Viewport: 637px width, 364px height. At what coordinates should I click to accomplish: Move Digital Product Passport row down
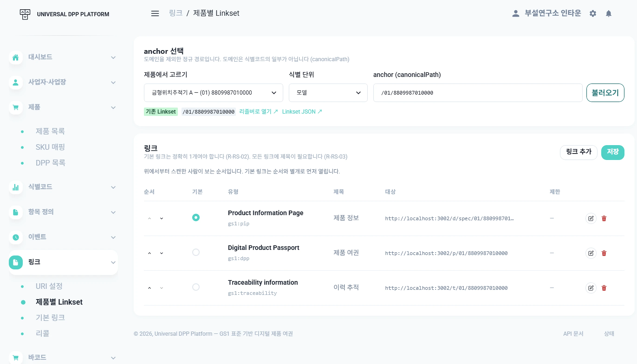click(161, 253)
